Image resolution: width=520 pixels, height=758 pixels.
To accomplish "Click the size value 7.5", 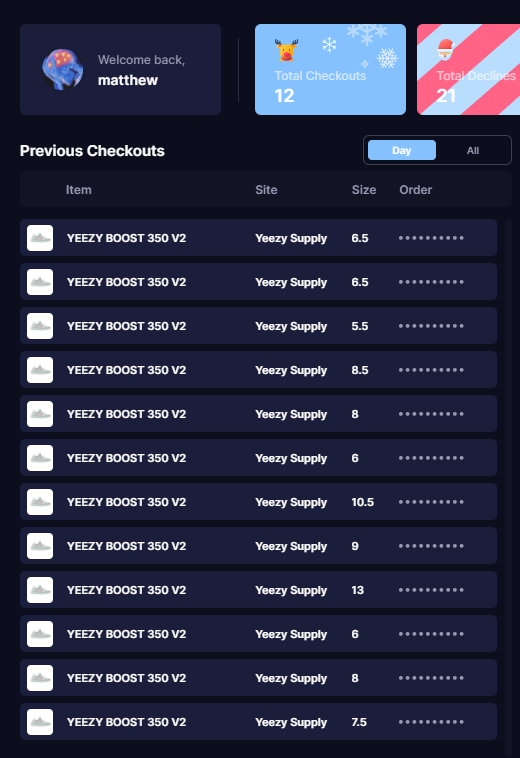I will click(359, 722).
